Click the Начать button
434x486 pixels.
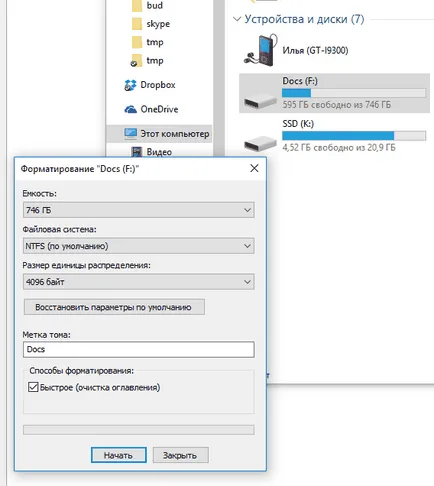119,455
